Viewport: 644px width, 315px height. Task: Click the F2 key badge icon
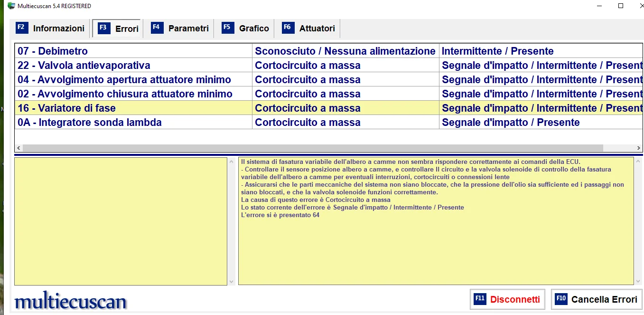[22, 28]
